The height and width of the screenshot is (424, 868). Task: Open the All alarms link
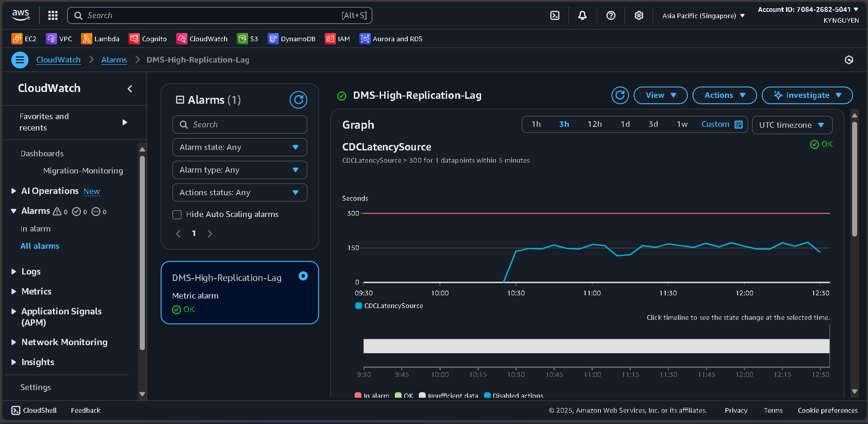(x=40, y=246)
